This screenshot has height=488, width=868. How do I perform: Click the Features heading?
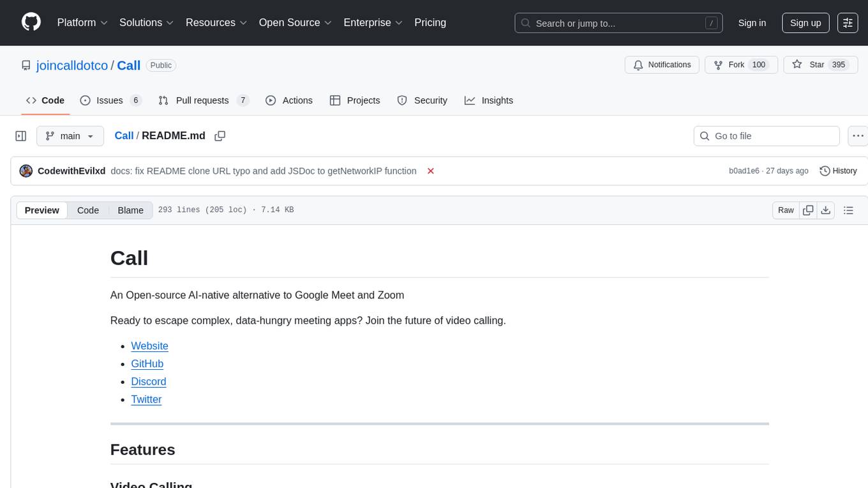[142, 450]
